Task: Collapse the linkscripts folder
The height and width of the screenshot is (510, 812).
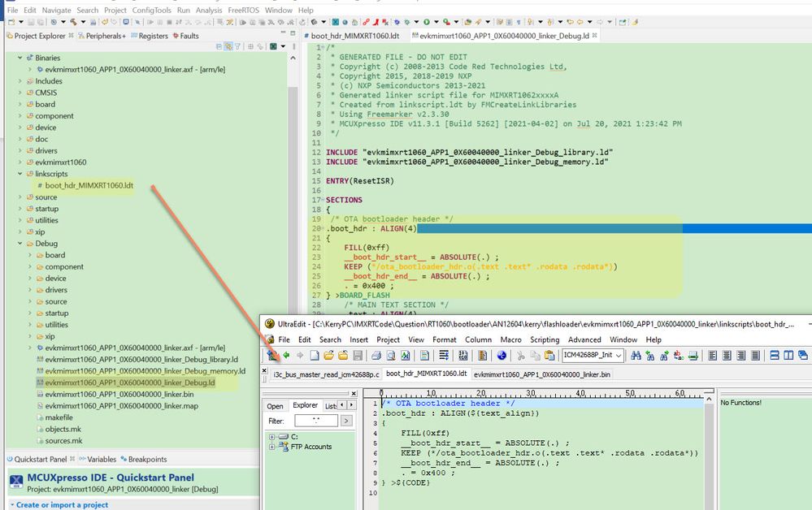Action: [20, 174]
